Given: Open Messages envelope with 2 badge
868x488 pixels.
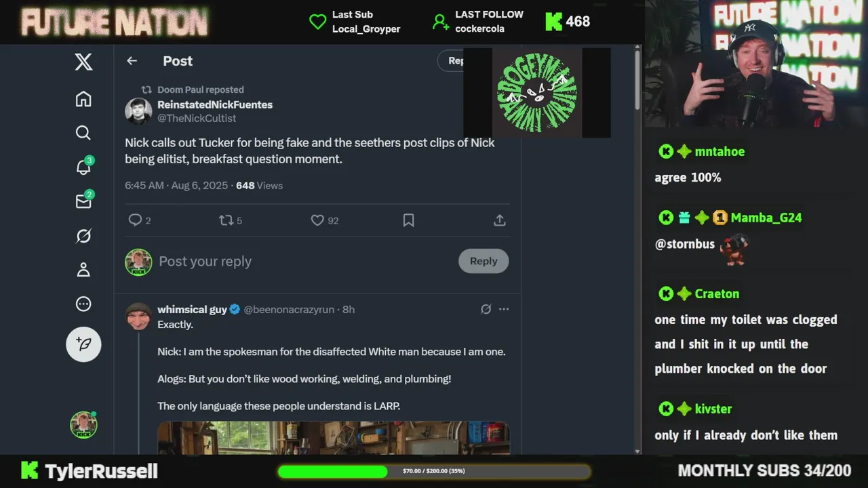Looking at the screenshot, I should (84, 201).
